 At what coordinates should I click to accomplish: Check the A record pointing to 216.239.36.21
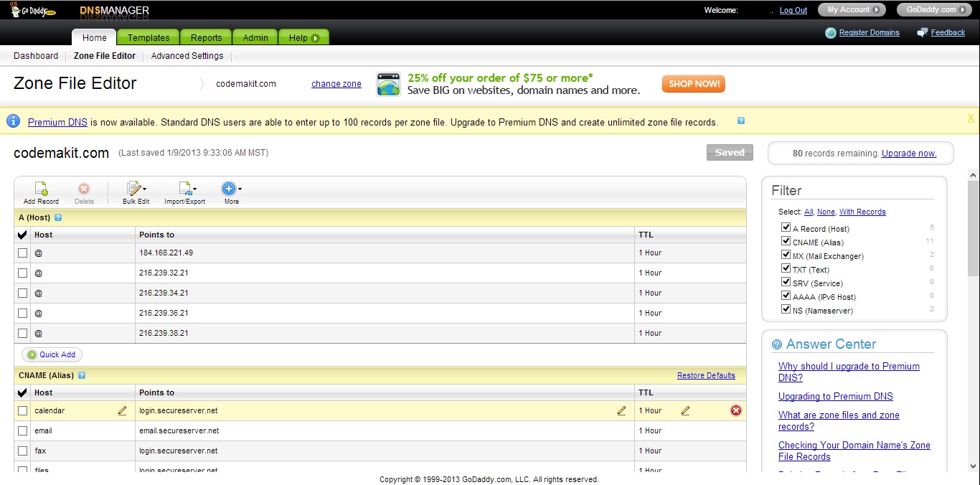[23, 313]
